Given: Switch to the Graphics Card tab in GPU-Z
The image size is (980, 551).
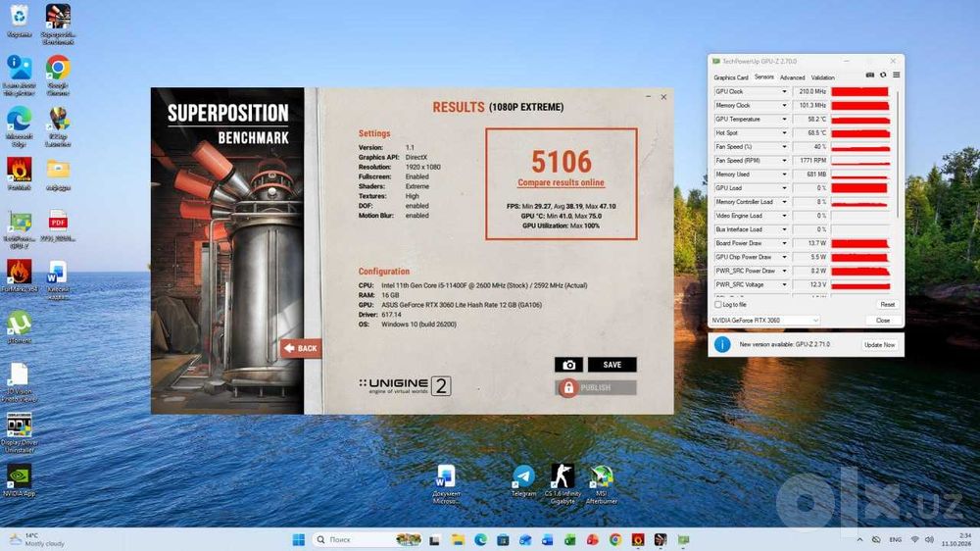Looking at the screenshot, I should (x=731, y=77).
